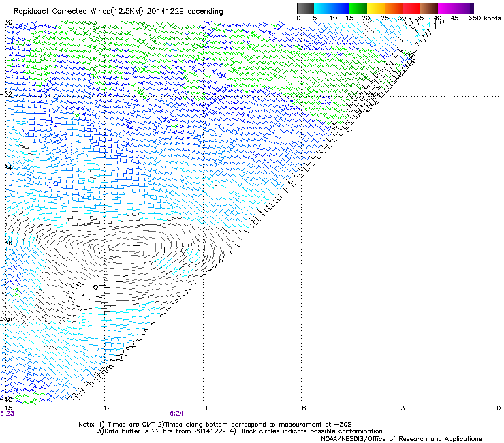Click the legend label '25'
Screen dimensions: 504x443
pos(385,18)
